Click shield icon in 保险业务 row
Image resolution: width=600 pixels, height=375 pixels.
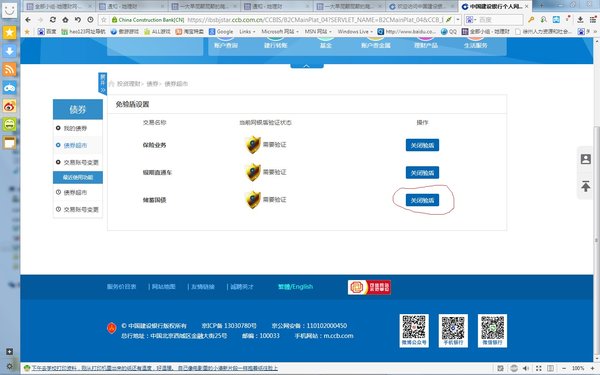pyautogui.click(x=253, y=145)
